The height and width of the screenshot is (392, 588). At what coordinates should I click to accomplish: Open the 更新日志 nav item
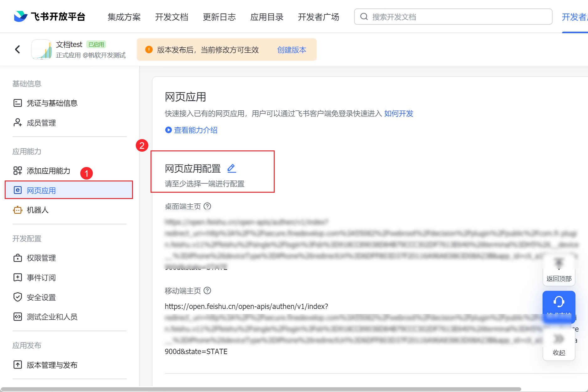click(x=220, y=17)
